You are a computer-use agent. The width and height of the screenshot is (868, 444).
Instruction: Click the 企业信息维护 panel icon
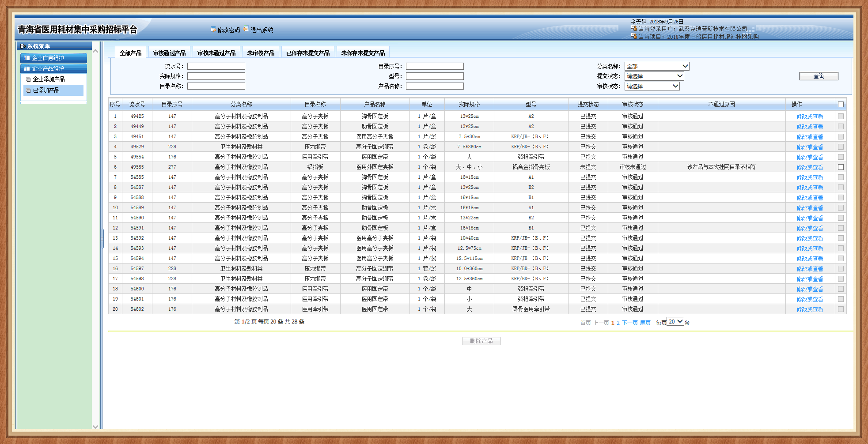(27, 58)
